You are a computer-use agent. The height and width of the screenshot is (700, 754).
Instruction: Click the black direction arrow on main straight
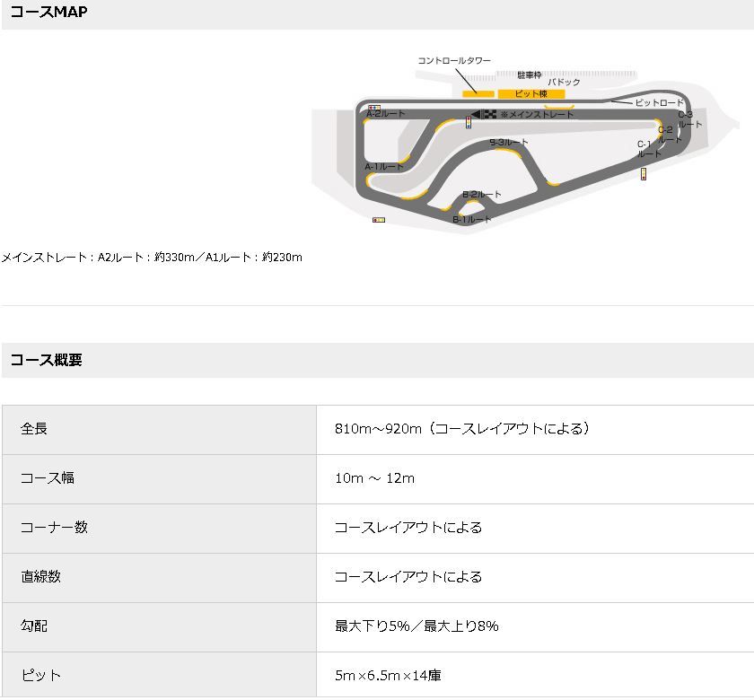475,115
